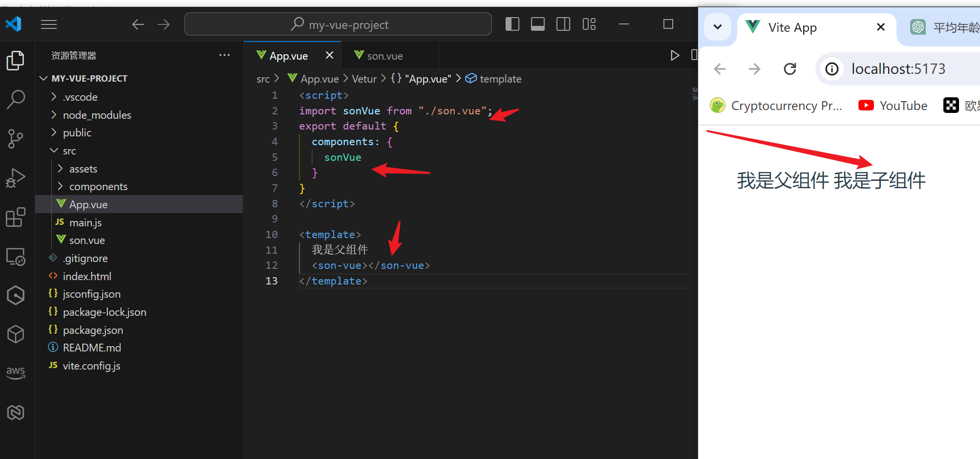Screen dimensions: 980x459
Task: Open the hexagon-shaped extension icon in activity bar
Action: 16,295
